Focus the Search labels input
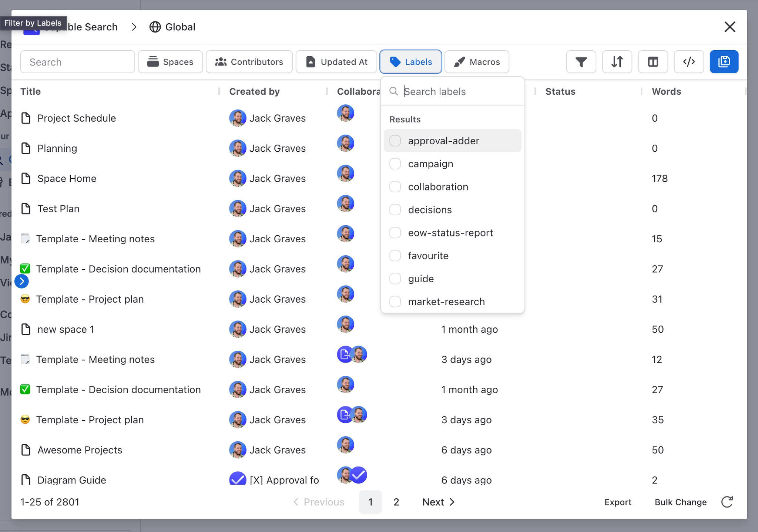The height and width of the screenshot is (532, 758). (459, 91)
